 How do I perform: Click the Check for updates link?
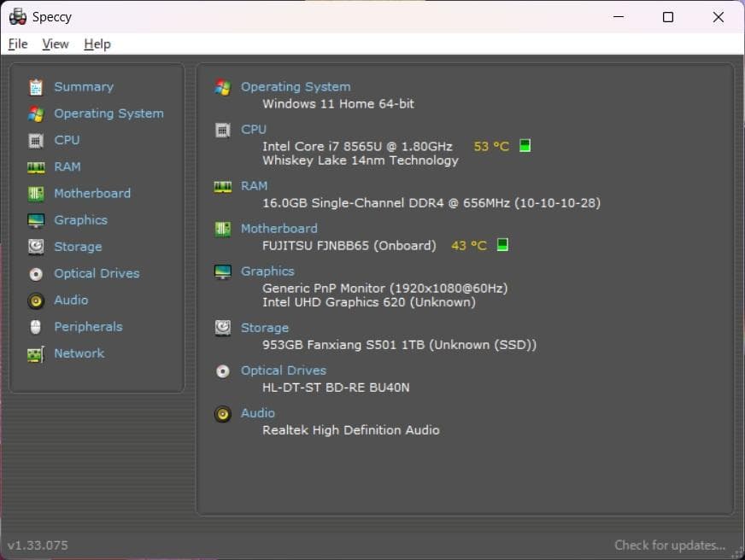tap(671, 545)
